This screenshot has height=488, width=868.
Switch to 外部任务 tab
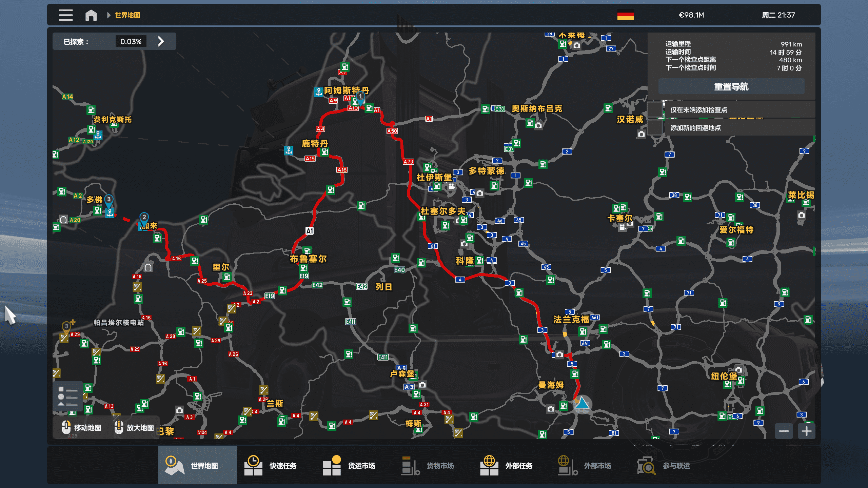coord(507,466)
